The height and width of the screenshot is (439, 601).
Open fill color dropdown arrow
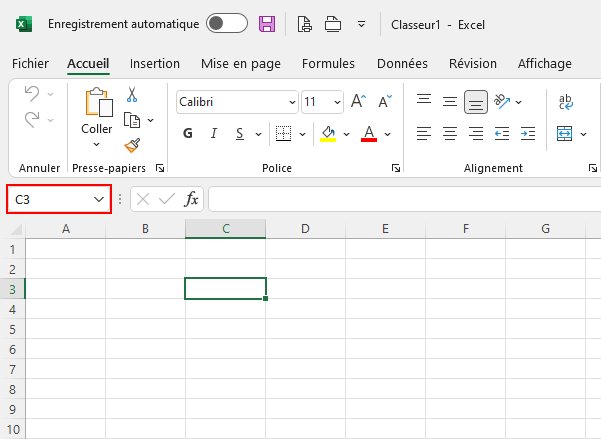pyautogui.click(x=346, y=134)
